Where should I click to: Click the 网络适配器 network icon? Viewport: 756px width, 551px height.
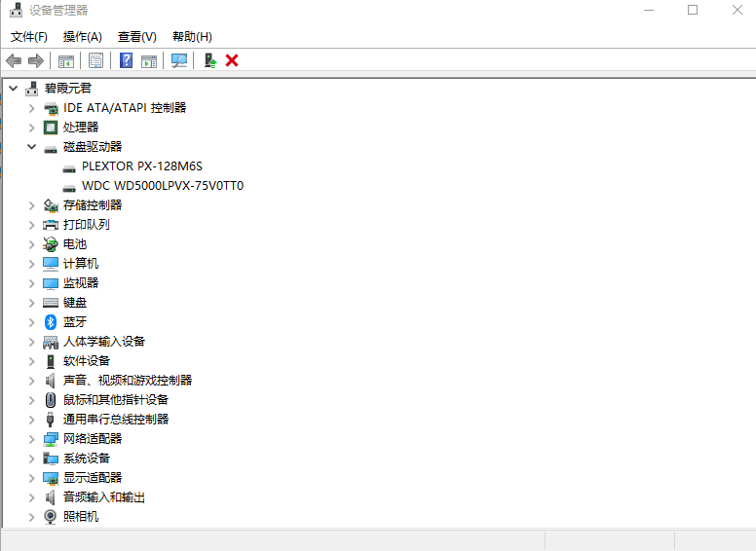51,439
